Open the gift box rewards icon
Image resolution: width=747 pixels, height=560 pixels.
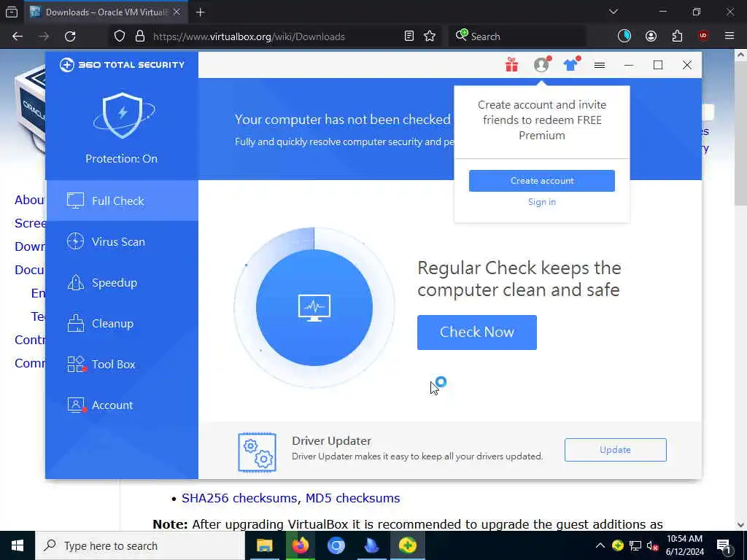tap(511, 65)
